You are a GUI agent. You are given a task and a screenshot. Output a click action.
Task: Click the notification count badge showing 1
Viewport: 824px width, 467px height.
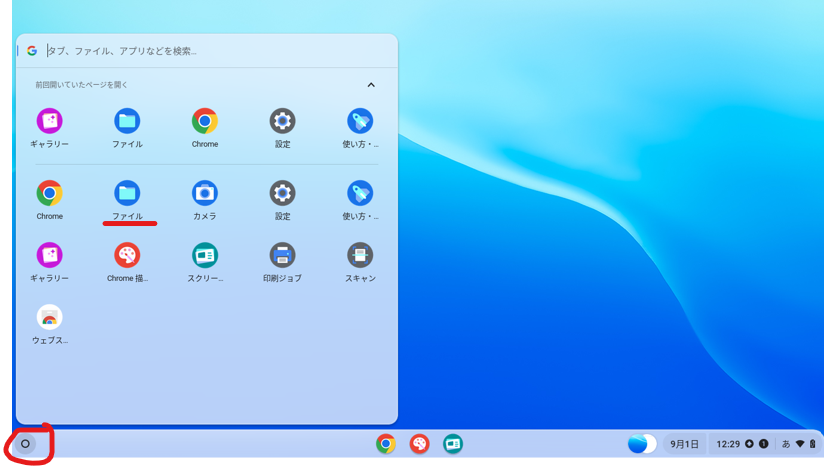(764, 444)
